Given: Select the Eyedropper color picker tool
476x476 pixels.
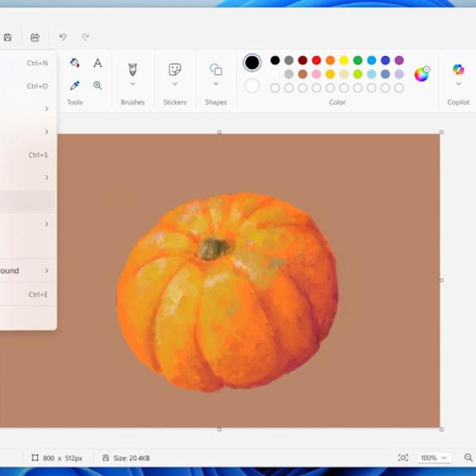Looking at the screenshot, I should (x=74, y=85).
